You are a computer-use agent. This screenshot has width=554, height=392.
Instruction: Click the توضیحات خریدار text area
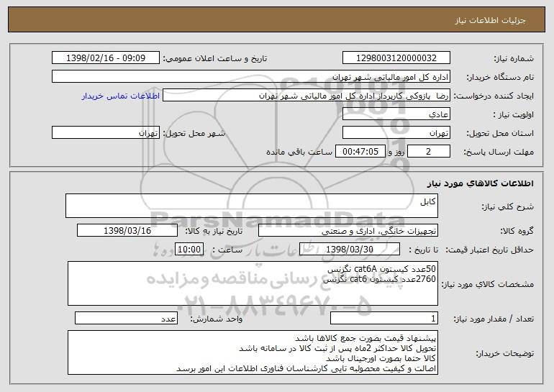pos(253,352)
